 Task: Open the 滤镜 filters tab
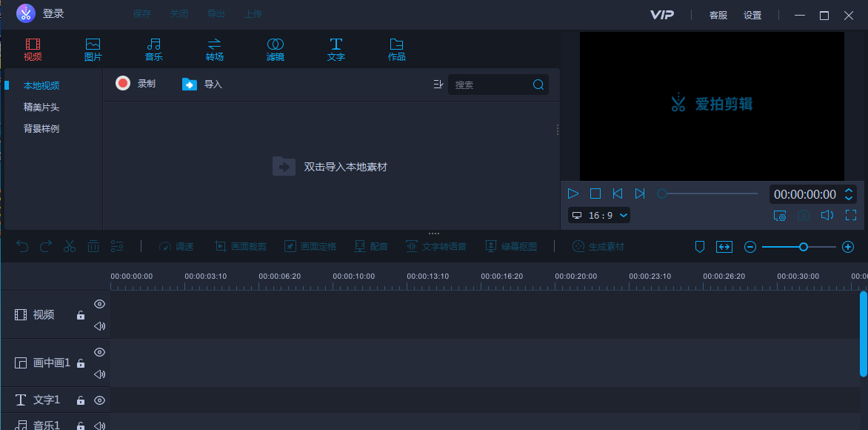point(275,49)
